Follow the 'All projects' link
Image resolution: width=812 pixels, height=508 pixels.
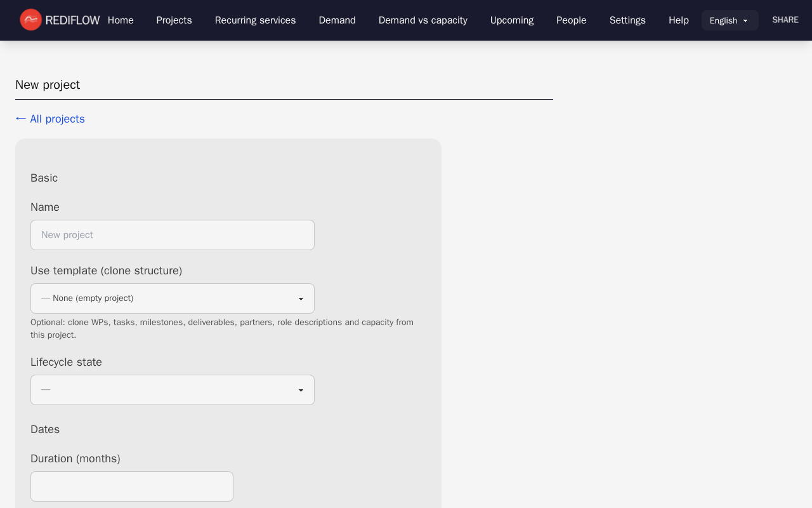click(58, 119)
